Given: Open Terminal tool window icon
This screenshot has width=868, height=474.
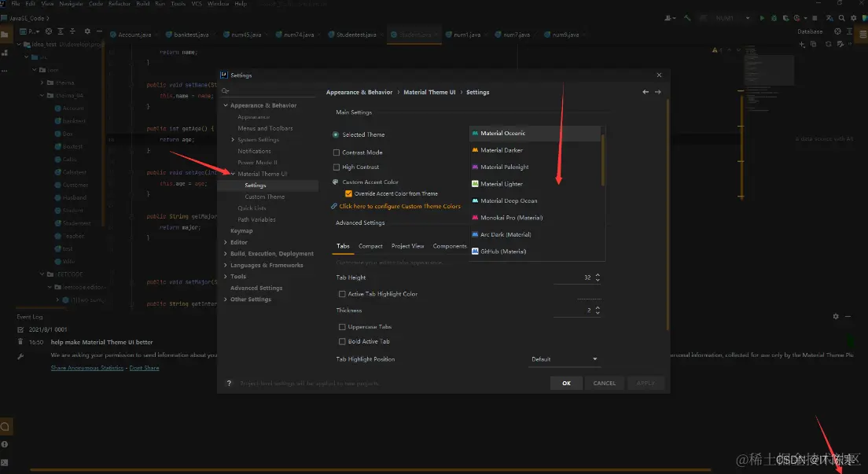Looking at the screenshot, I should coord(5,463).
